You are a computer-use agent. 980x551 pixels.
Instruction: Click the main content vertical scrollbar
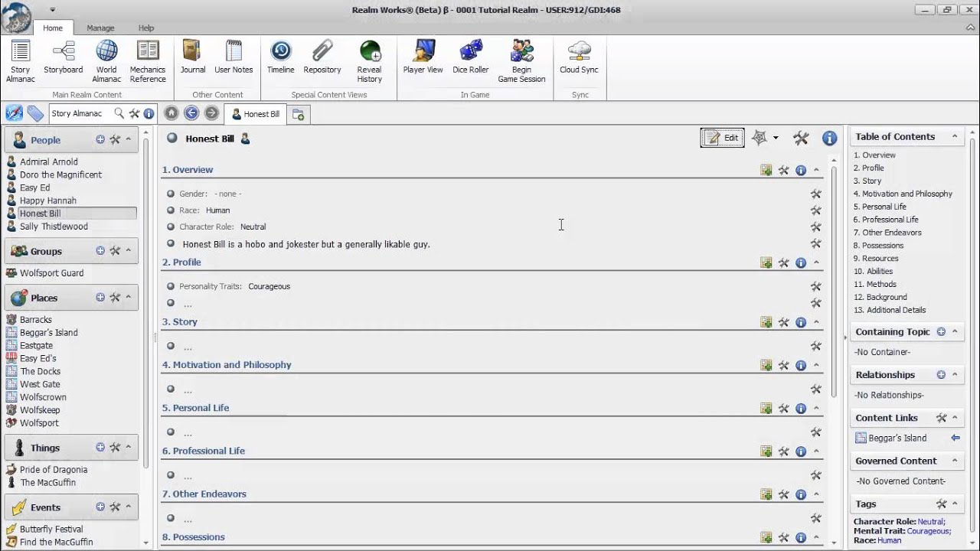[x=835, y=306]
